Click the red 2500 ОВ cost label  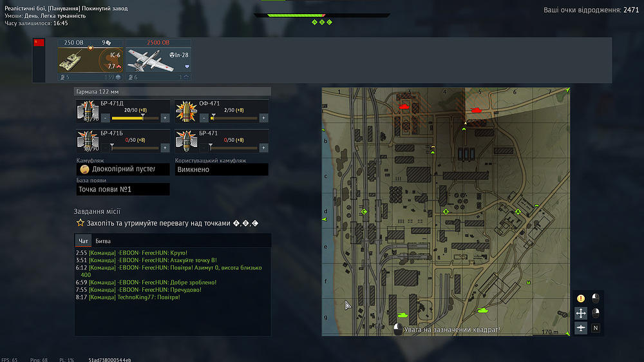pyautogui.click(x=158, y=43)
